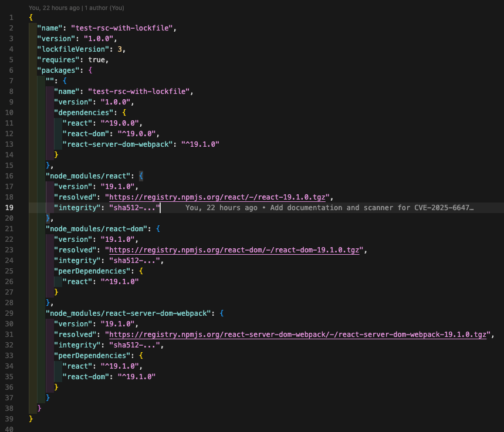Open the react-dom-19.1.0.tgz registry URL
The width and height of the screenshot is (504, 432).
pos(235,249)
